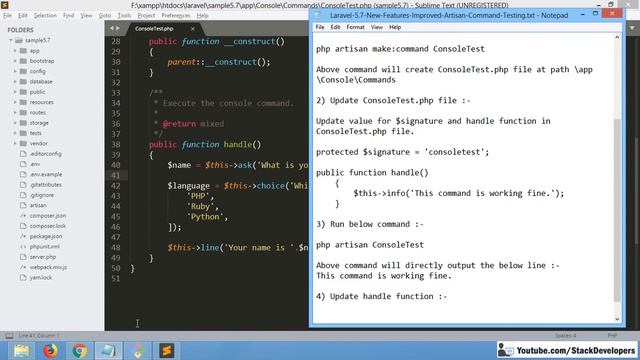Collapse the sample5.7 root folder
Image resolution: width=640 pixels, height=360 pixels.
click(x=11, y=40)
